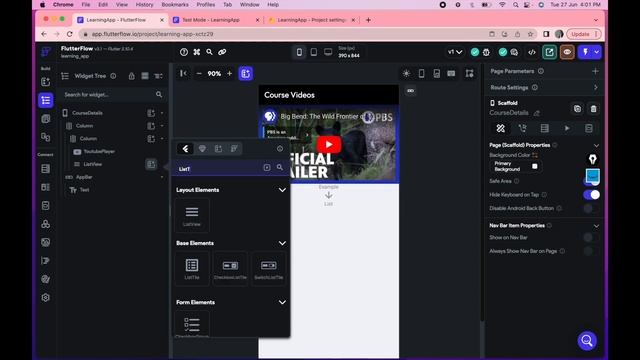Open project search magnifier in top toolbar

(x=209, y=52)
